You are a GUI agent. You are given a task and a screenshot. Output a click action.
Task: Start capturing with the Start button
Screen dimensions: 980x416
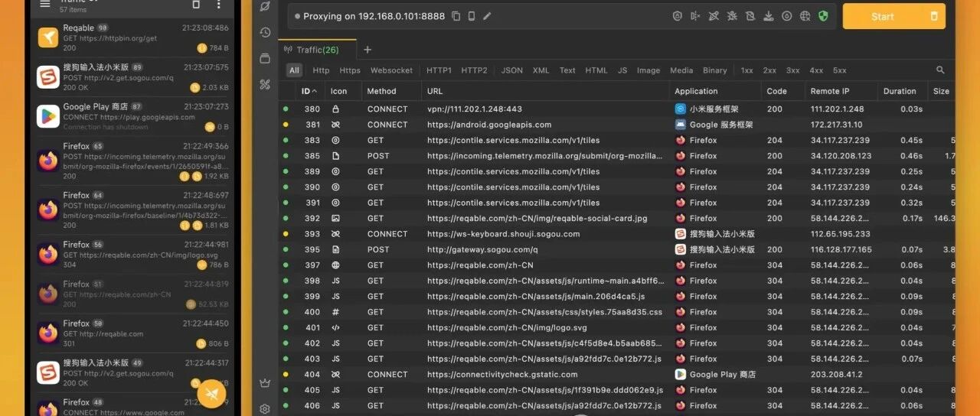[882, 16]
